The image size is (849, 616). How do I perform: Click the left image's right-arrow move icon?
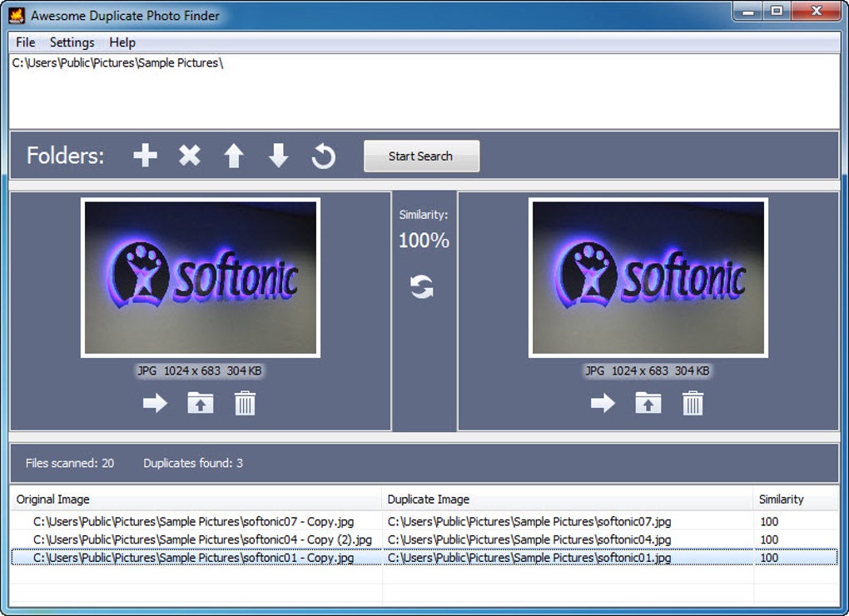click(156, 403)
